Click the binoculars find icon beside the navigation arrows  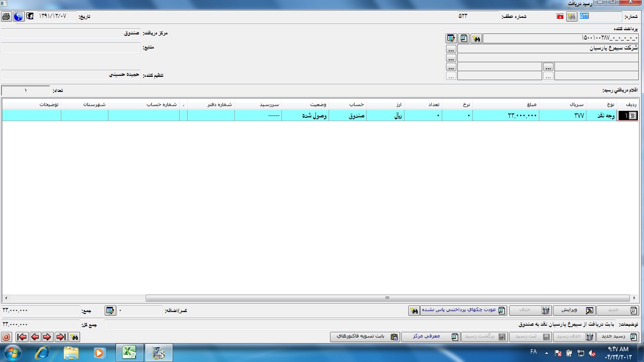[74, 337]
